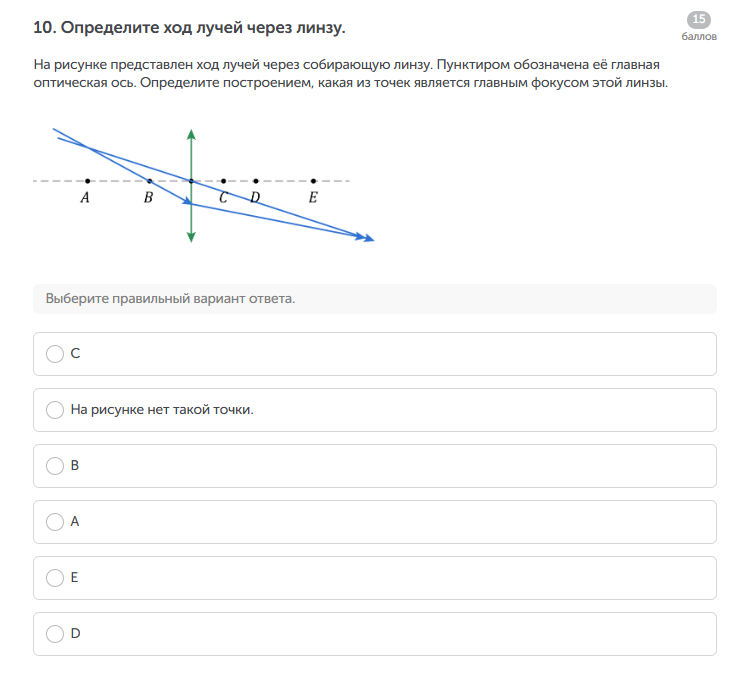Click the 15 points score badge
Viewport: 749px width, 681px height.
click(699, 20)
